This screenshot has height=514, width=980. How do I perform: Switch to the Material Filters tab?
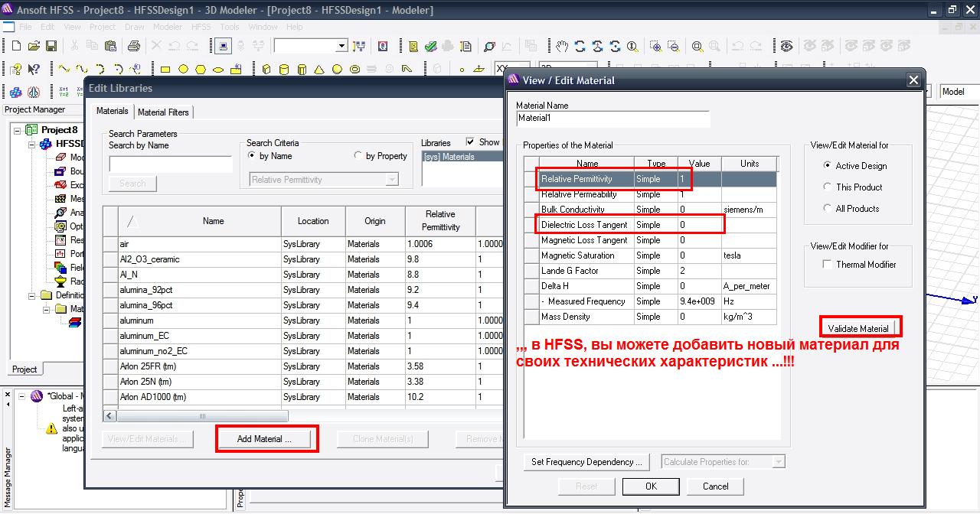(163, 112)
